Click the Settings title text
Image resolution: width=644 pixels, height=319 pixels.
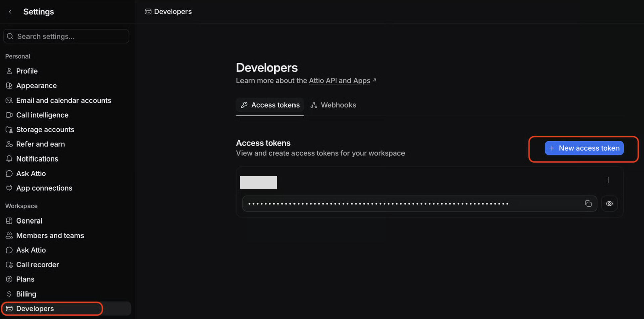point(39,12)
